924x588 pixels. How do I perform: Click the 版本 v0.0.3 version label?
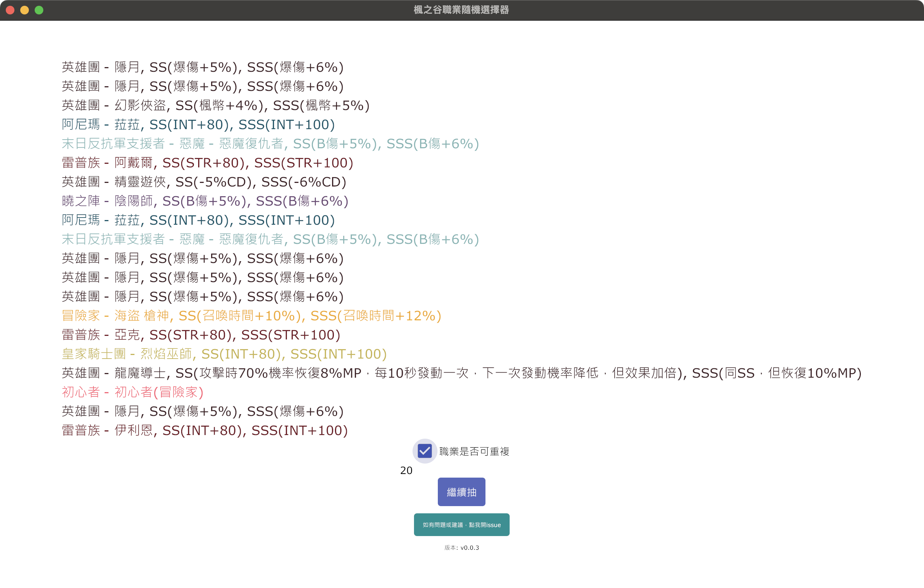[x=461, y=547]
